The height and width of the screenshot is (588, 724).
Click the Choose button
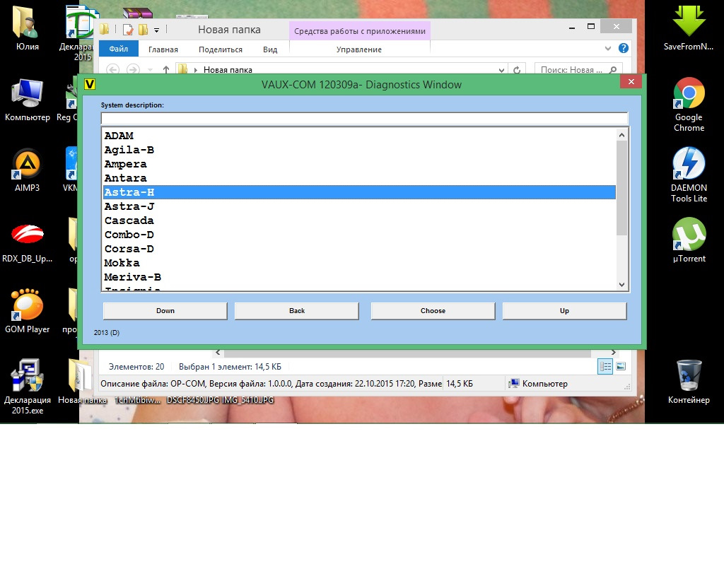(433, 311)
